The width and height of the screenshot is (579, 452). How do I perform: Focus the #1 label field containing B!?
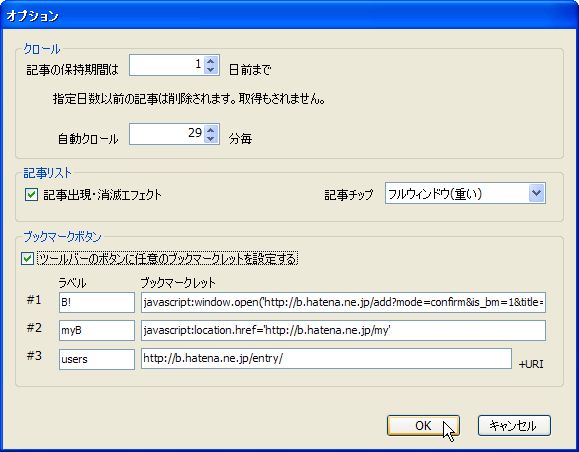(97, 302)
